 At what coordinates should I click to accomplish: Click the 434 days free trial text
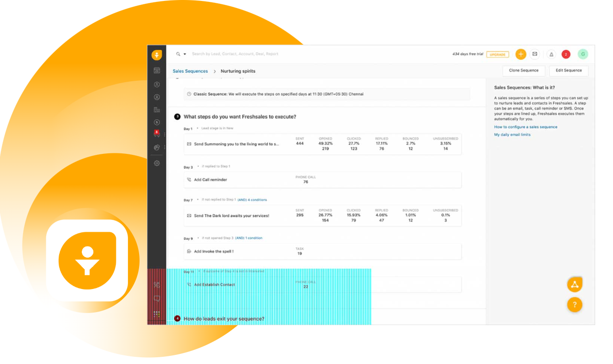[x=468, y=54]
